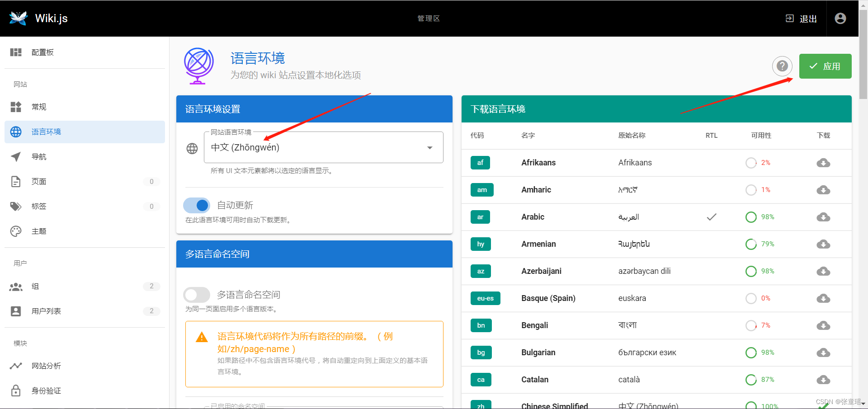Screen dimensions: 868x409
Task: Select the 导航 navigation icon in sidebar
Action: pyautogui.click(x=15, y=156)
